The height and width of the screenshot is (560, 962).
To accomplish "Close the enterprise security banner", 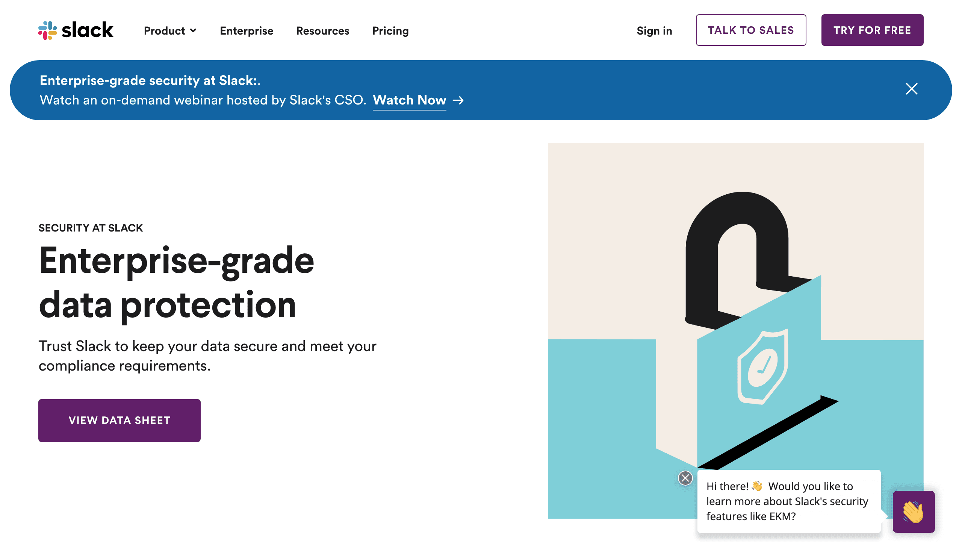I will (x=912, y=89).
